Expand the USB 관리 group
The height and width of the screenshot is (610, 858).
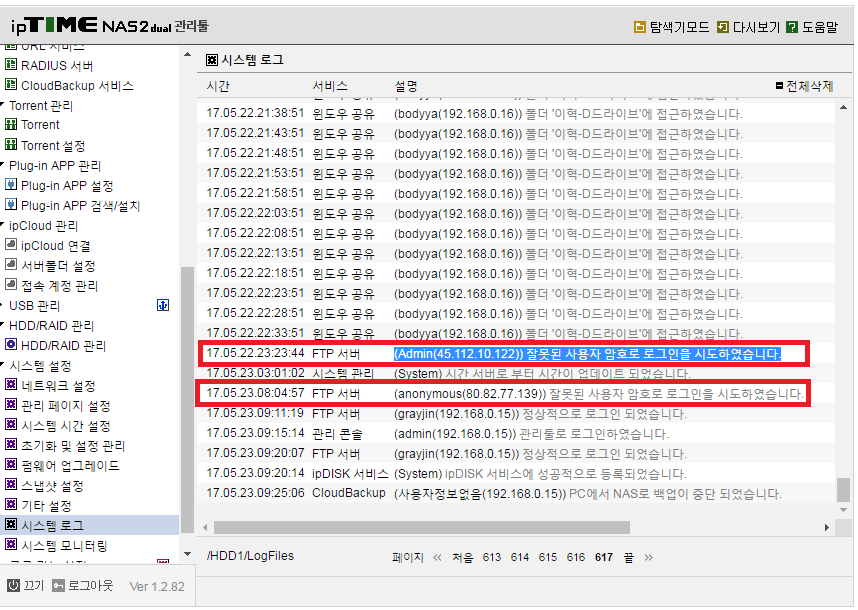pos(3,304)
